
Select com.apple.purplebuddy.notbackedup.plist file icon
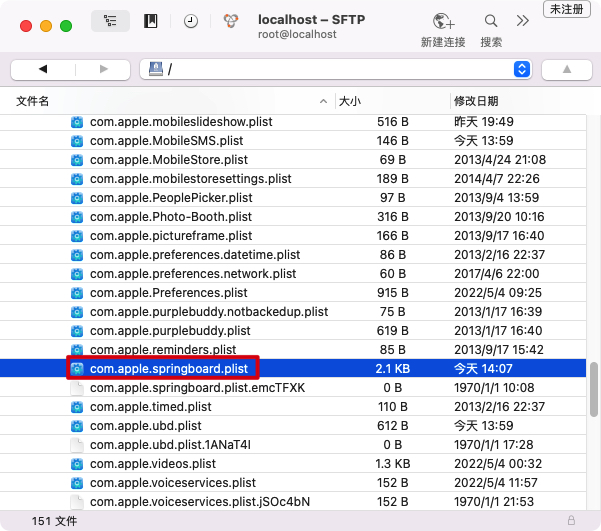(77, 312)
